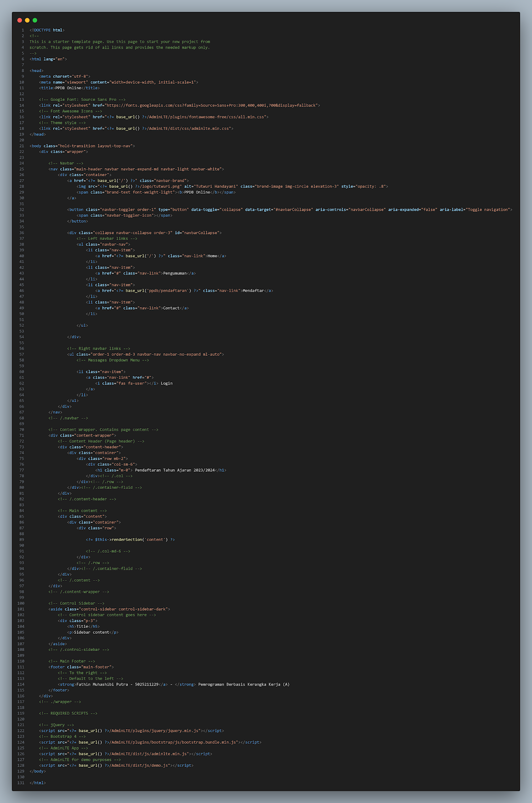The image size is (532, 803).
Task: Click the <title>PPDB Online</title> line
Action: (x=69, y=88)
